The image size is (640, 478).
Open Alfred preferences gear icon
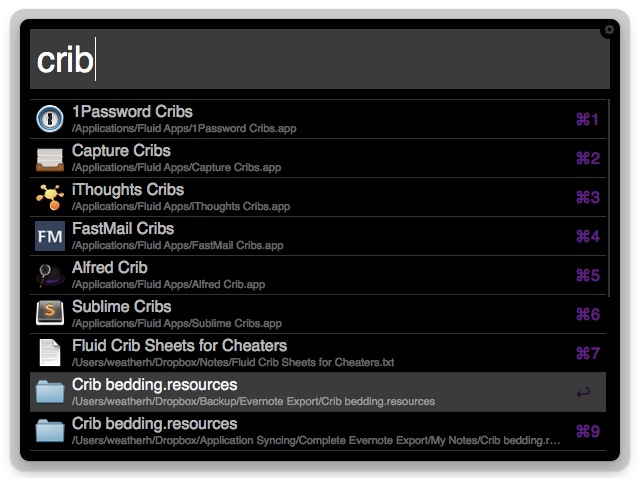click(x=609, y=30)
